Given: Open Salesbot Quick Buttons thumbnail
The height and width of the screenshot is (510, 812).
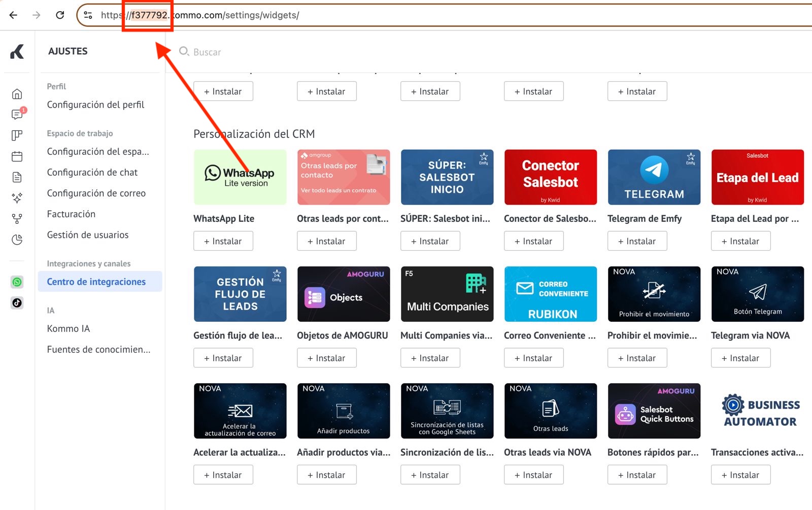Looking at the screenshot, I should pos(654,411).
